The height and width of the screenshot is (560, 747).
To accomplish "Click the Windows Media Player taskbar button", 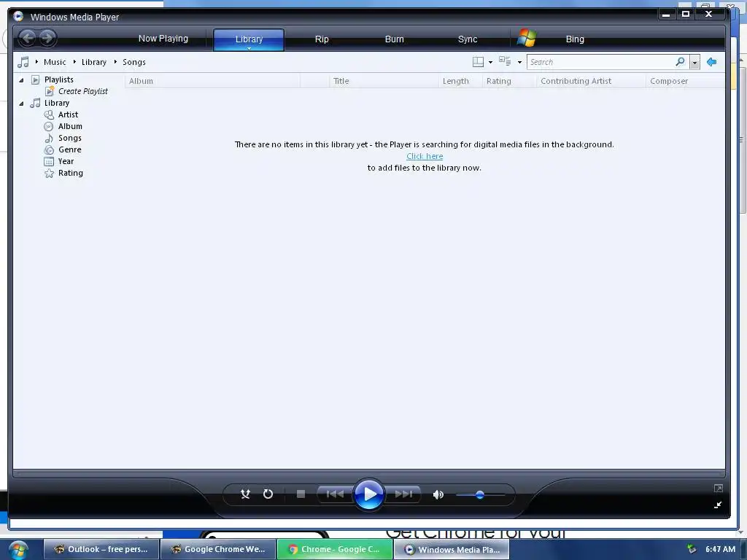I will click(x=452, y=549).
